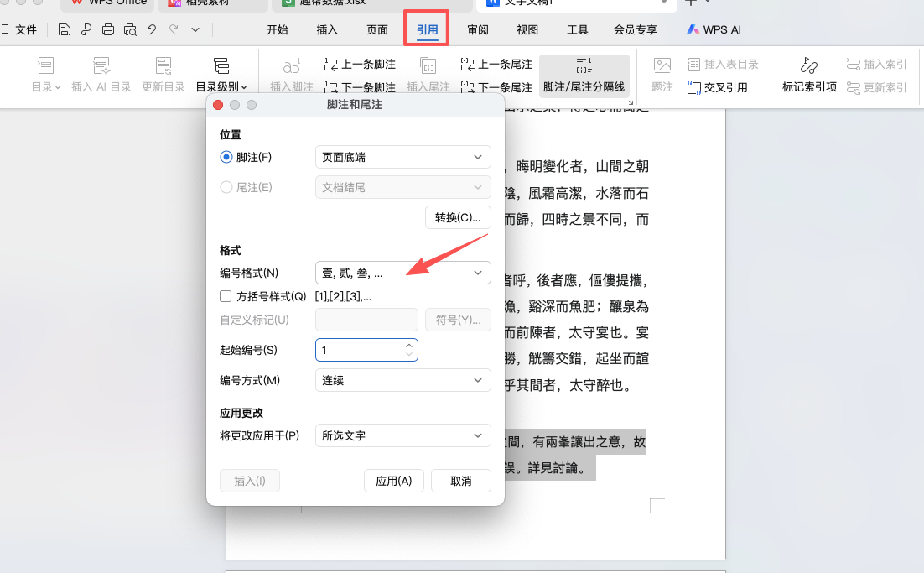Open the WPS AI assistant
The height and width of the screenshot is (573, 924).
(x=714, y=29)
